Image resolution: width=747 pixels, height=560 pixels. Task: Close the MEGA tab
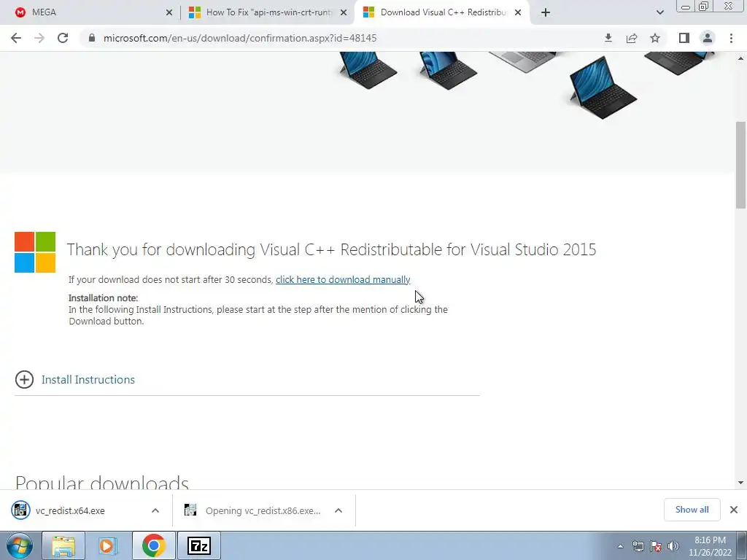pyautogui.click(x=169, y=12)
